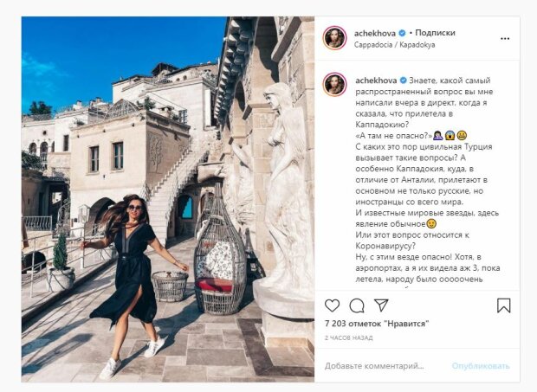
Task: Open achekhova username in the caption
Action: 376,80
